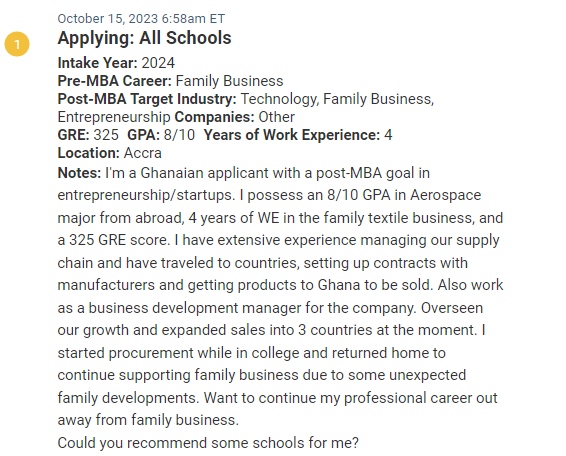Click the Companies label
The image size is (566, 456).
tap(214, 117)
